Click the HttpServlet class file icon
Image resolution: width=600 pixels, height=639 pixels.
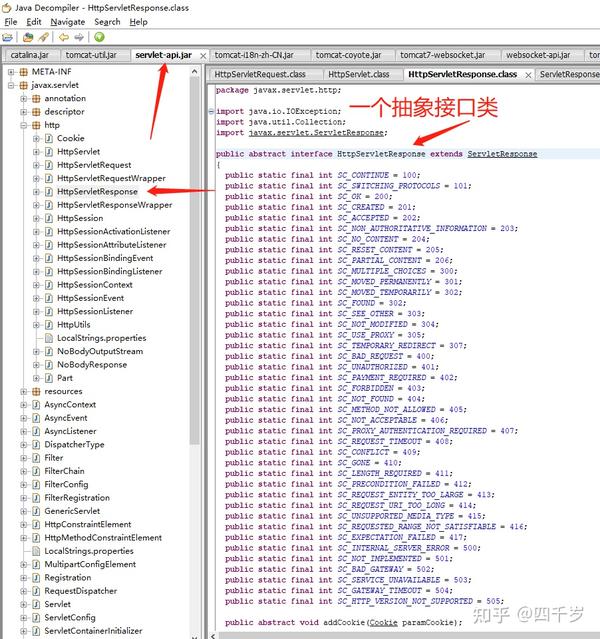pos(49,152)
